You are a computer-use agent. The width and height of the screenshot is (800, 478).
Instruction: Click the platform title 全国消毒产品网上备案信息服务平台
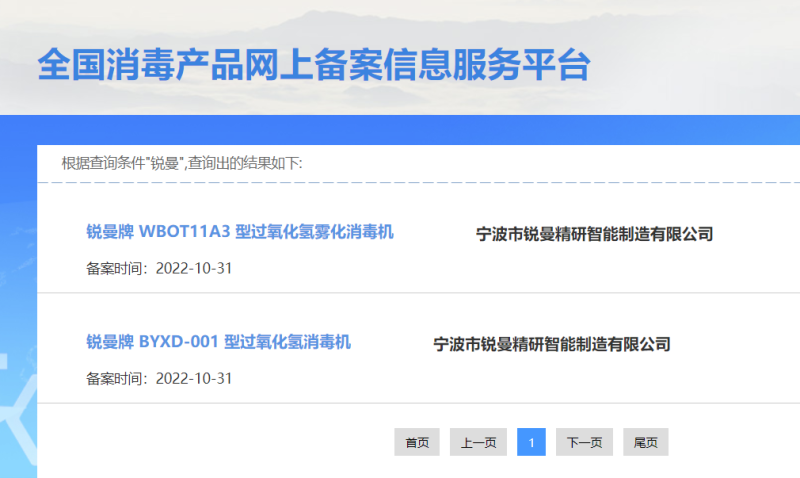(313, 64)
